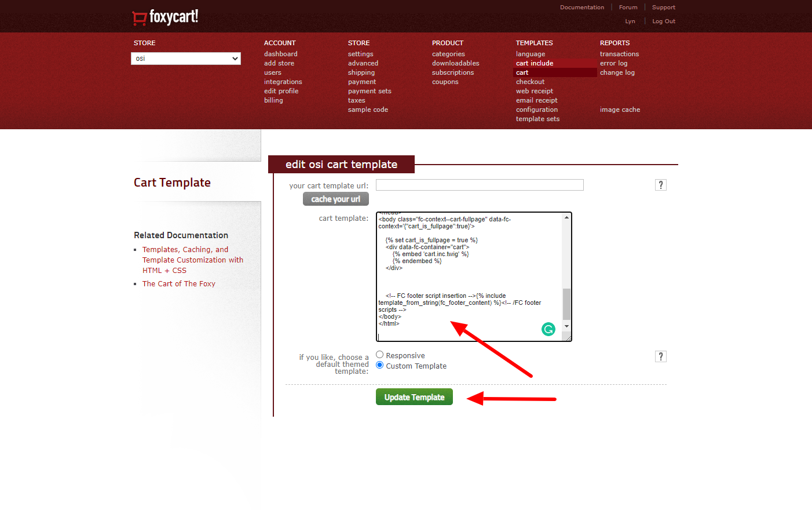This screenshot has height=510, width=812.
Task: Click the textarea scroll down arrow
Action: 566,326
